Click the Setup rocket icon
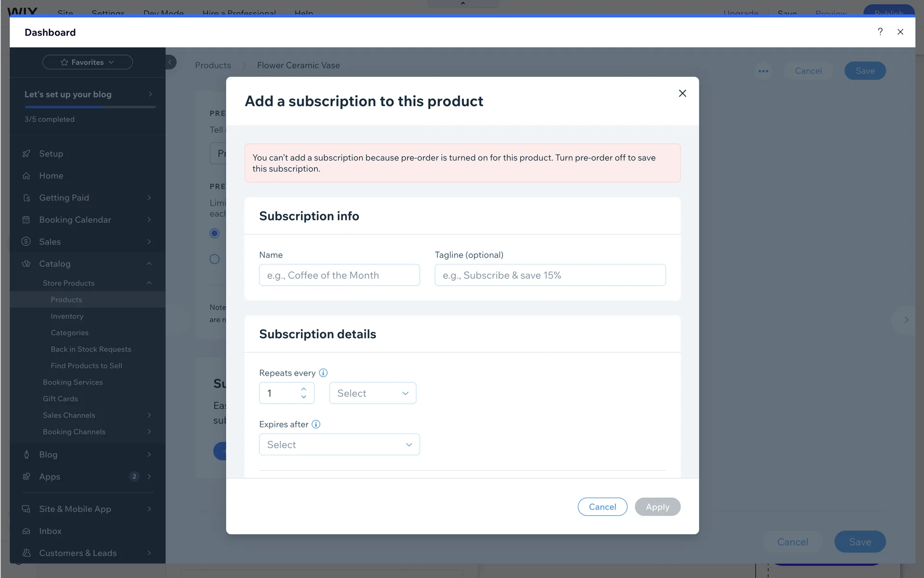 click(26, 154)
